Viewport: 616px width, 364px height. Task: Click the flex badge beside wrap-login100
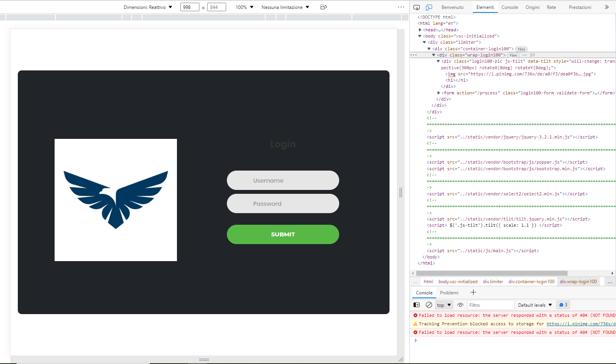[513, 55]
